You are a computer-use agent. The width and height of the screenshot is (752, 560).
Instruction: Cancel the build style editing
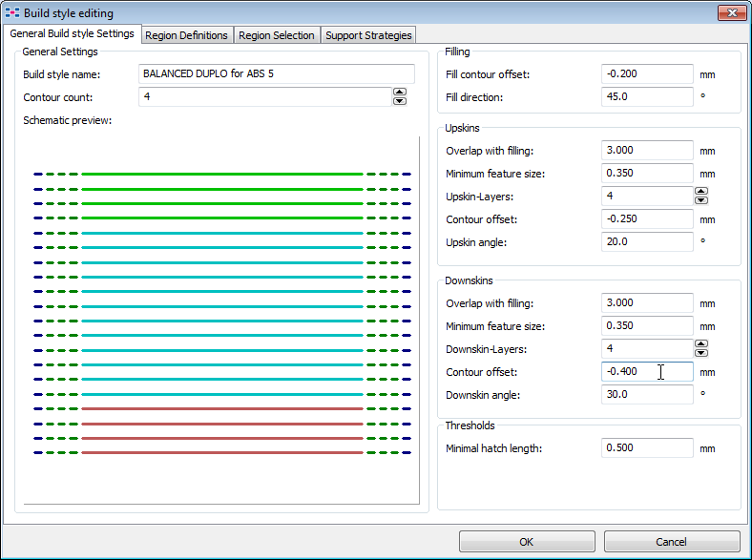671,542
